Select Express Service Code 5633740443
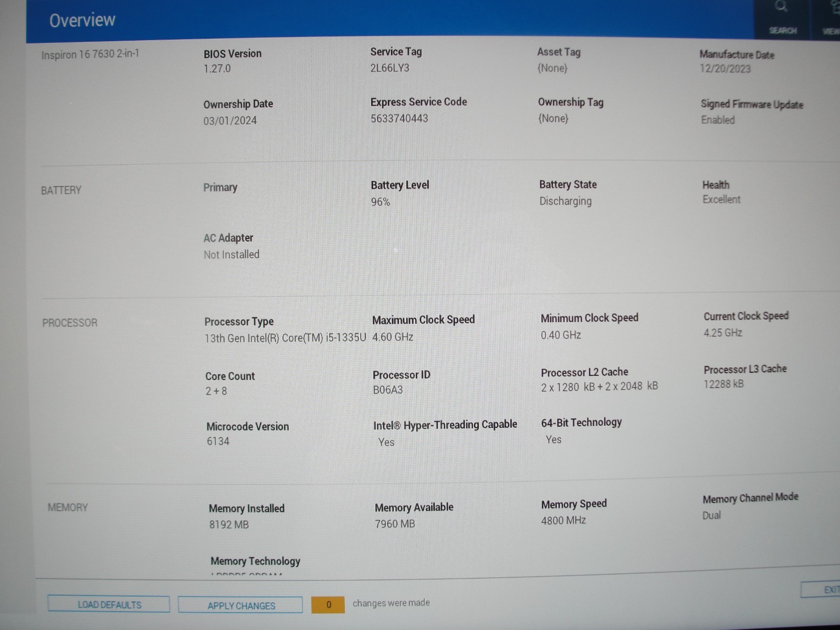The height and width of the screenshot is (630, 840). (x=400, y=119)
